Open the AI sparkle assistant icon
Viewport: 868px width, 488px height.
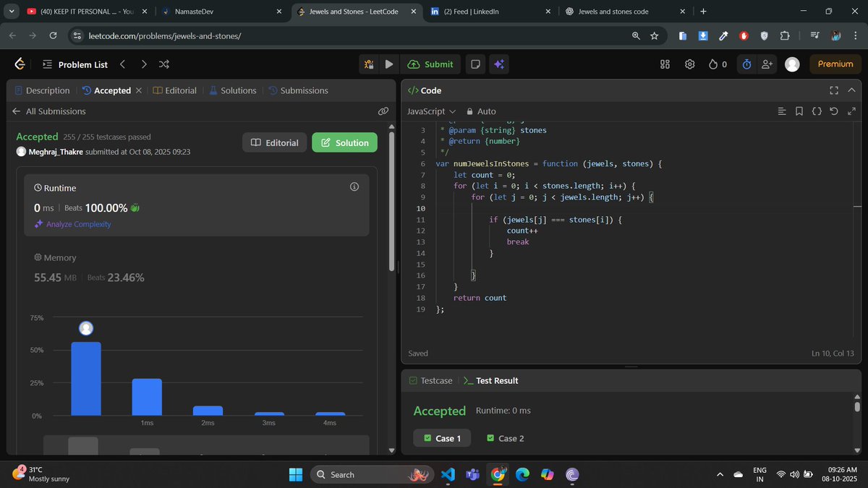(498, 64)
